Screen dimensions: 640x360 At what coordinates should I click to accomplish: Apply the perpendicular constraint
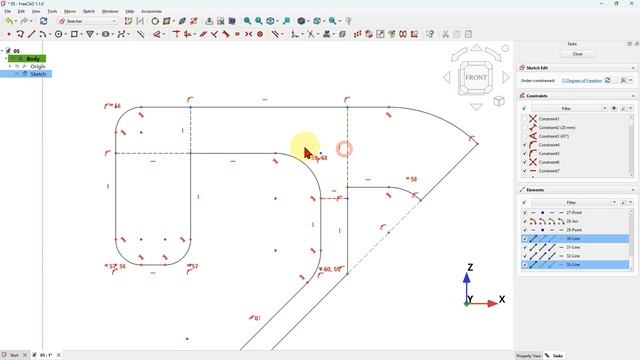pos(214,34)
